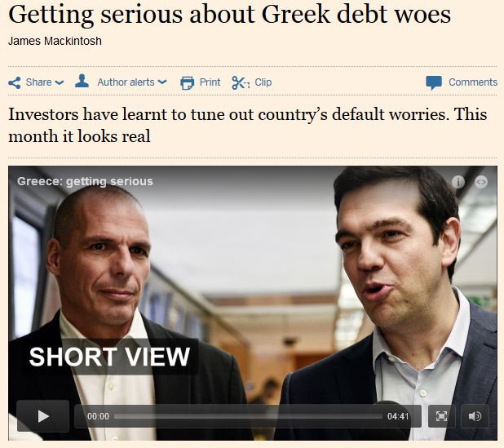Enter fullscreen mode on the video
The height and width of the screenshot is (448, 504).
(441, 416)
